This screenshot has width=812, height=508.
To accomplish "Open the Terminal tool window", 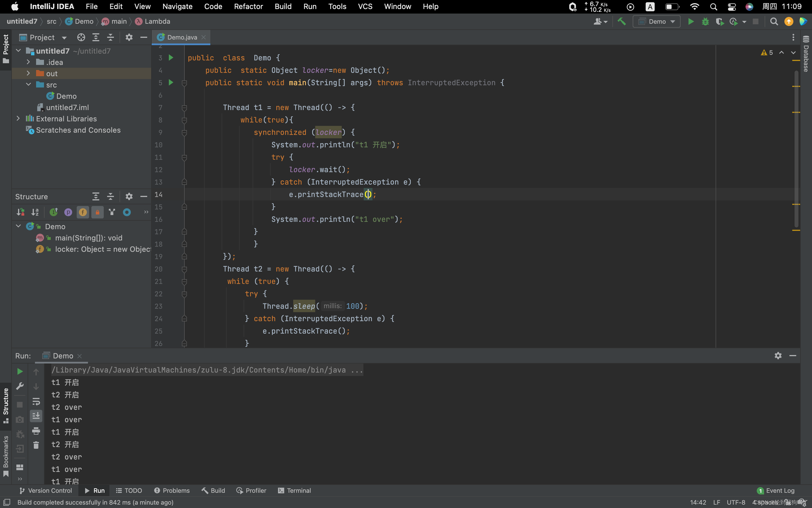I will (295, 491).
